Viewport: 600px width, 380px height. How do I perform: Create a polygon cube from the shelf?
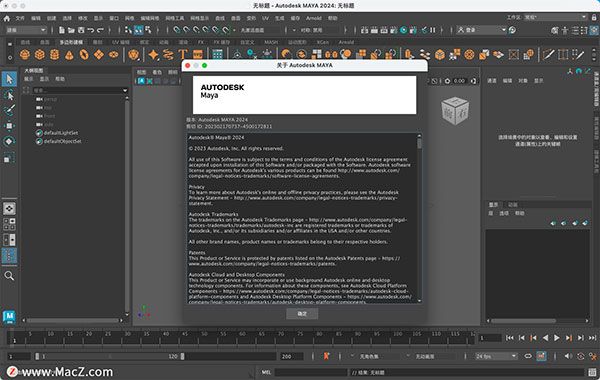[x=39, y=55]
